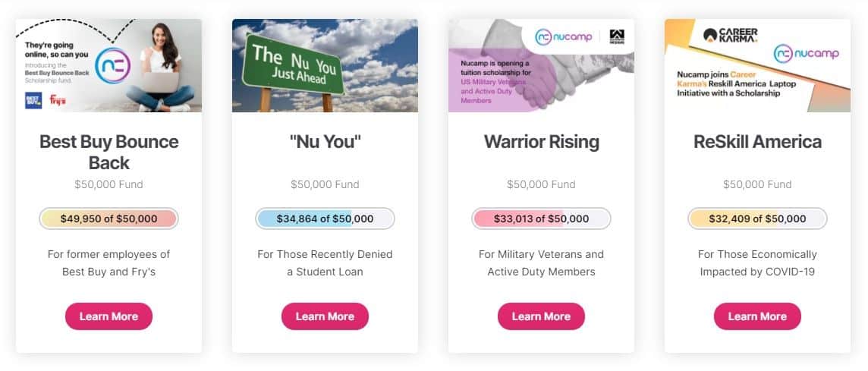Click Learn More for ReSkill America

(x=757, y=316)
